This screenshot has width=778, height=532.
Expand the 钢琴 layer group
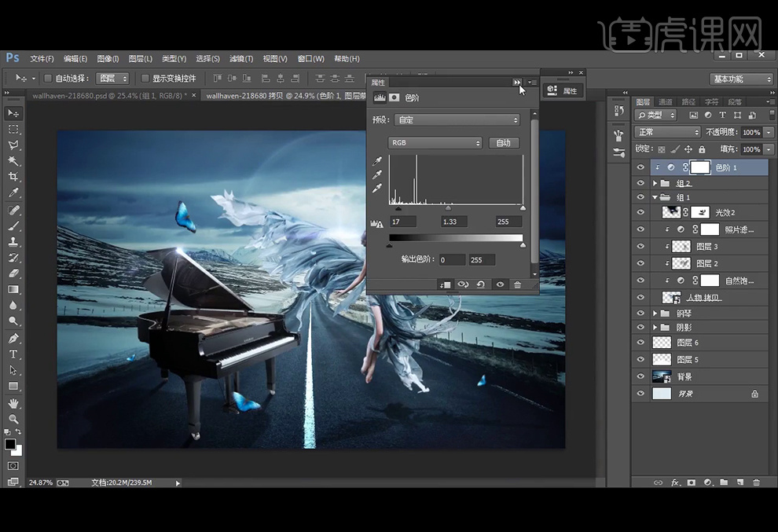(655, 314)
